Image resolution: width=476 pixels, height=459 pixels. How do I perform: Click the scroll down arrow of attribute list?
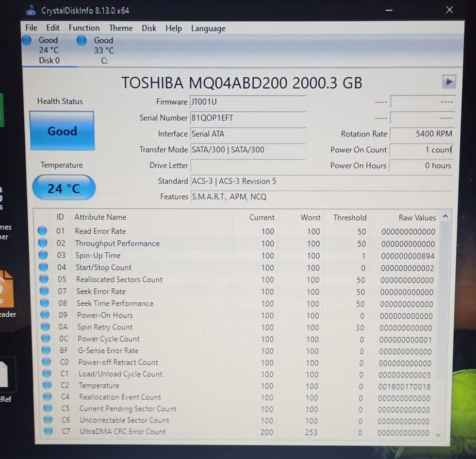click(438, 435)
